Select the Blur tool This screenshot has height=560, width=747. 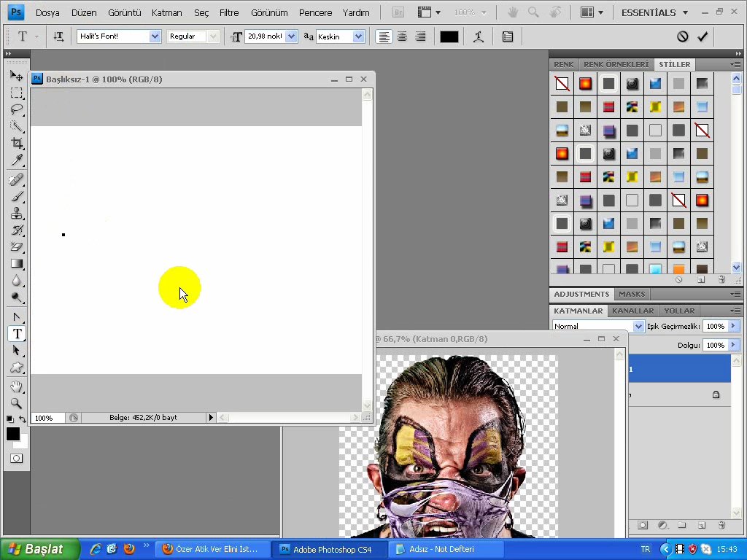pos(17,281)
